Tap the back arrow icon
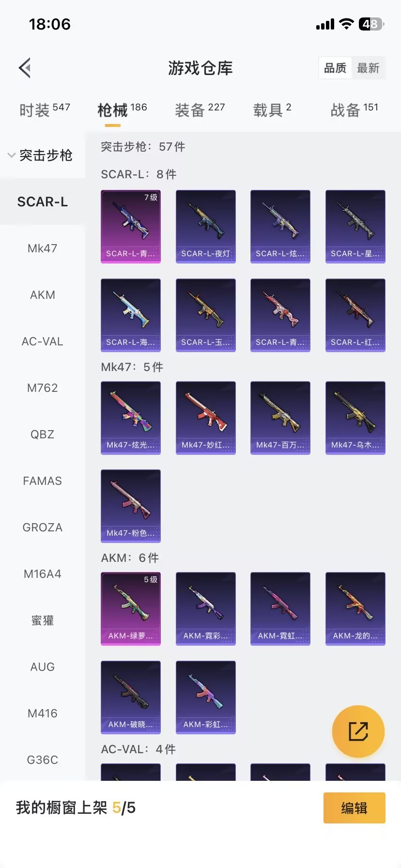401x868 pixels. coord(25,68)
